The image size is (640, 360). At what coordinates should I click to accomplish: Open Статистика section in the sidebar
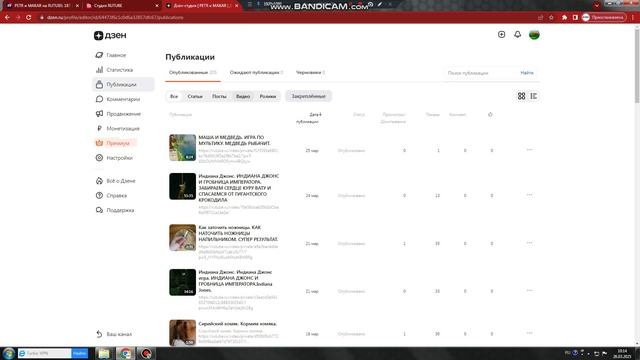click(x=114, y=70)
